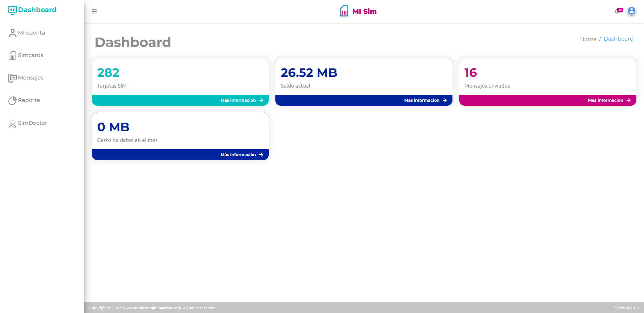The image size is (644, 313).
Task: Open the notifications bell icon
Action: [617, 11]
